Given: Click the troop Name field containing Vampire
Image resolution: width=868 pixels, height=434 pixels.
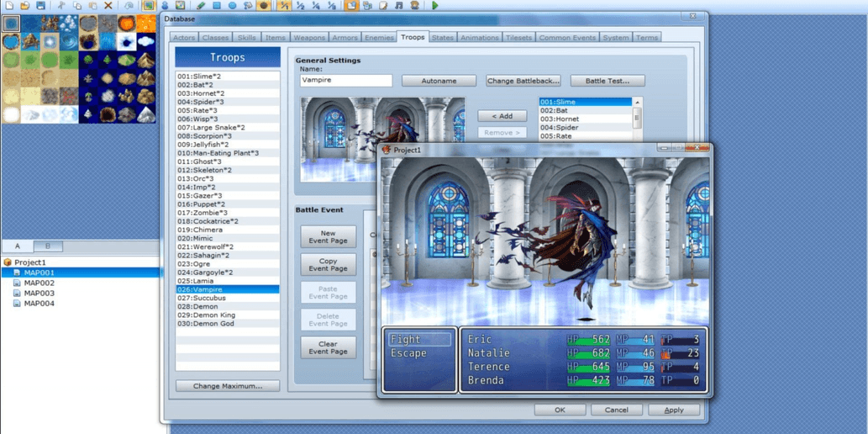Looking at the screenshot, I should click(346, 81).
